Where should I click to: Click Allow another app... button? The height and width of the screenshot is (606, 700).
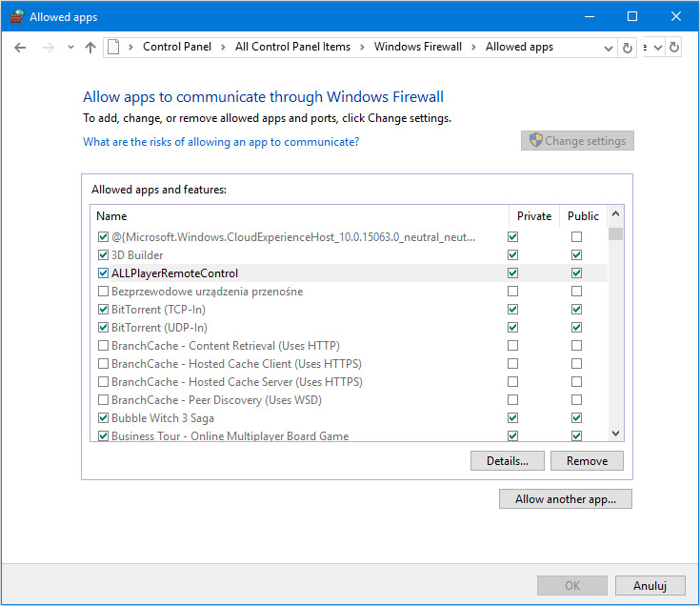click(x=565, y=499)
